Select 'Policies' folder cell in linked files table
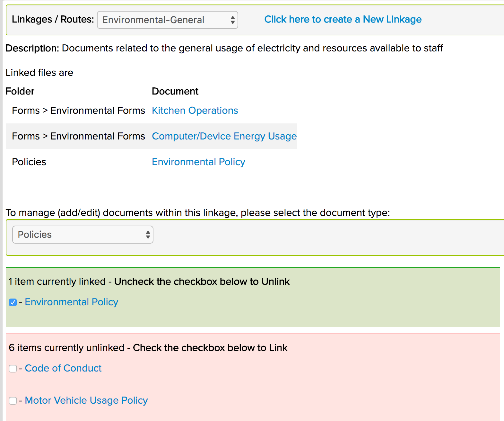The width and height of the screenshot is (504, 421). [29, 162]
